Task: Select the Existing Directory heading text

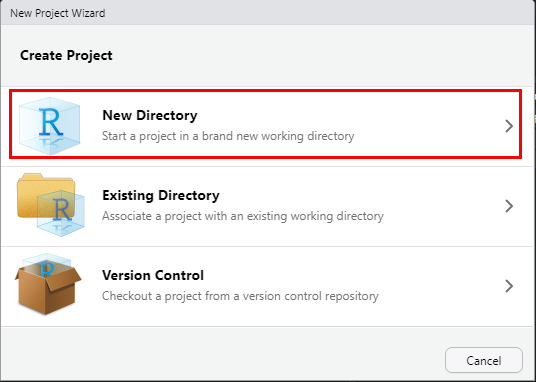Action: pyautogui.click(x=161, y=195)
